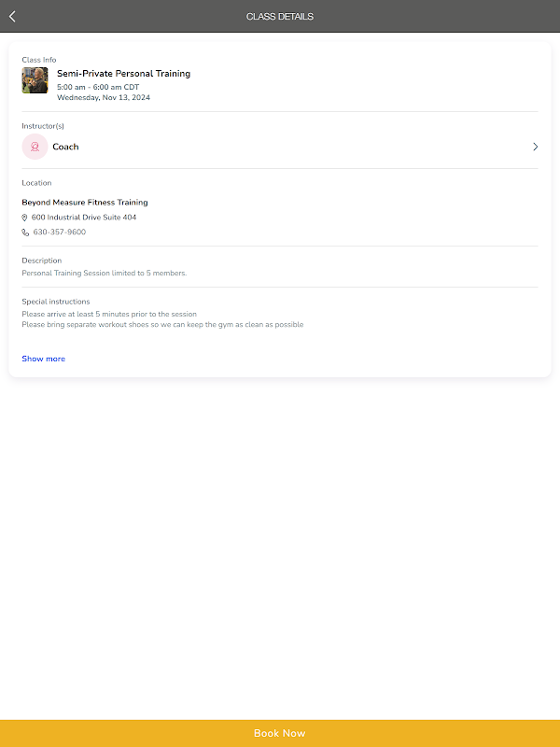Viewport: 560px width, 747px height.
Task: Open address 600 Industrial Drive Suite 404
Action: (x=84, y=218)
